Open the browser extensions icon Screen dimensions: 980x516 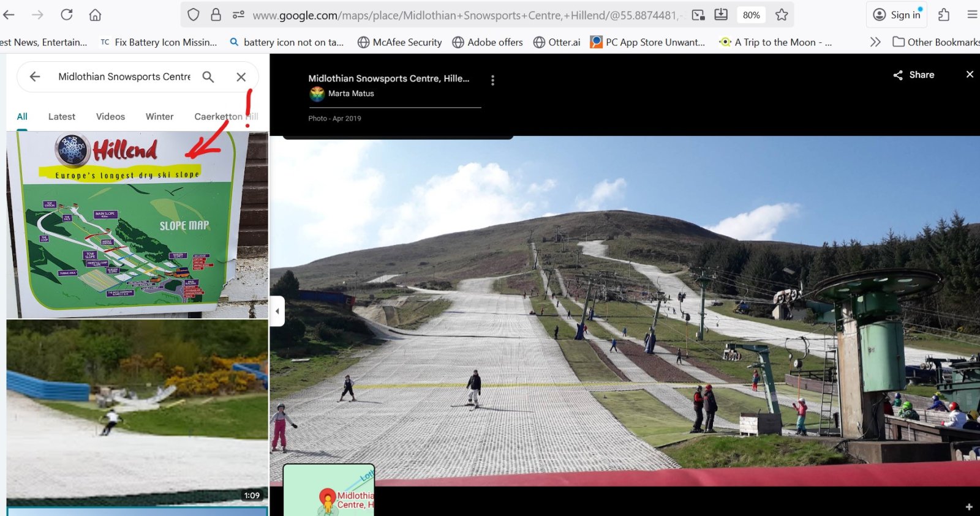(944, 15)
